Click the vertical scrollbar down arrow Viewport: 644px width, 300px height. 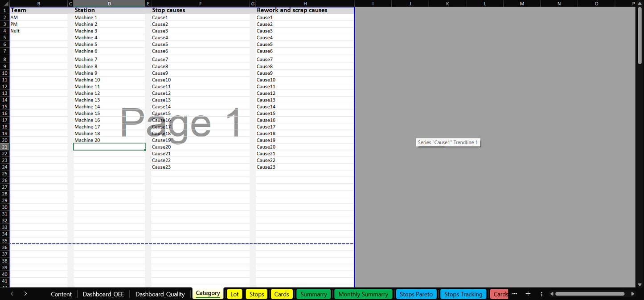click(640, 284)
